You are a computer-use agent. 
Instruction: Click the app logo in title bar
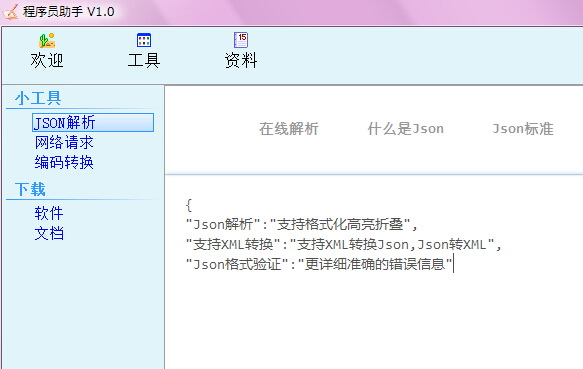(10, 12)
